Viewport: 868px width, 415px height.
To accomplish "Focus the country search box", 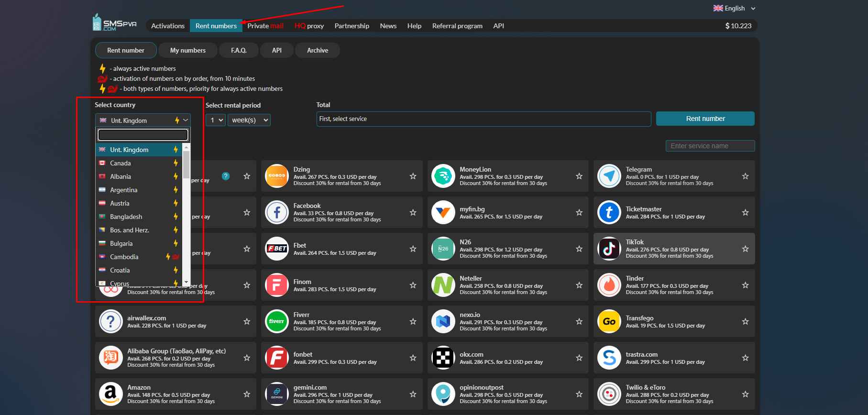I will 143,135.
